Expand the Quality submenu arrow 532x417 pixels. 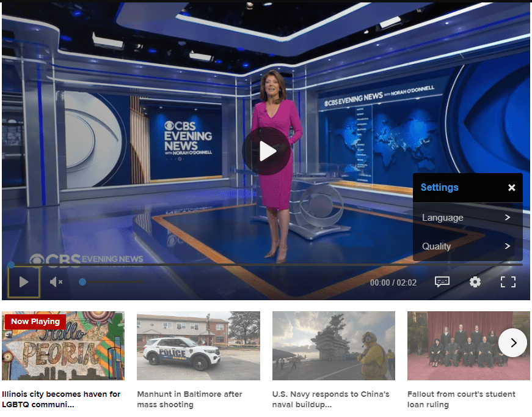[508, 246]
